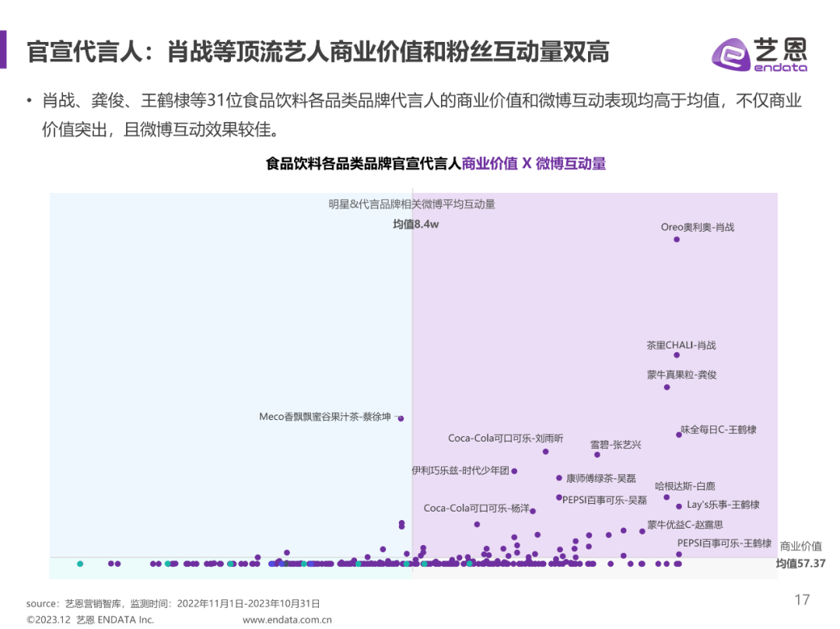Click the 均值8.4w axis label
Image resolution: width=840 pixels, height=629 pixels.
(x=415, y=224)
